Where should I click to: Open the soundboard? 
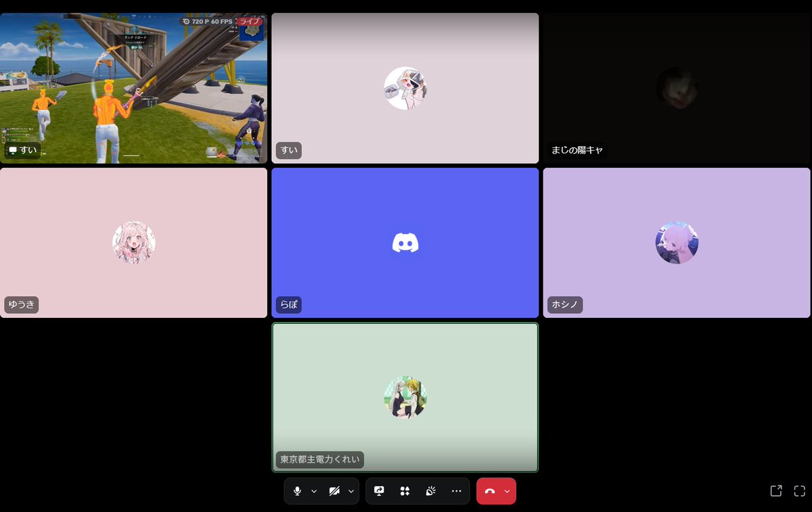[430, 491]
